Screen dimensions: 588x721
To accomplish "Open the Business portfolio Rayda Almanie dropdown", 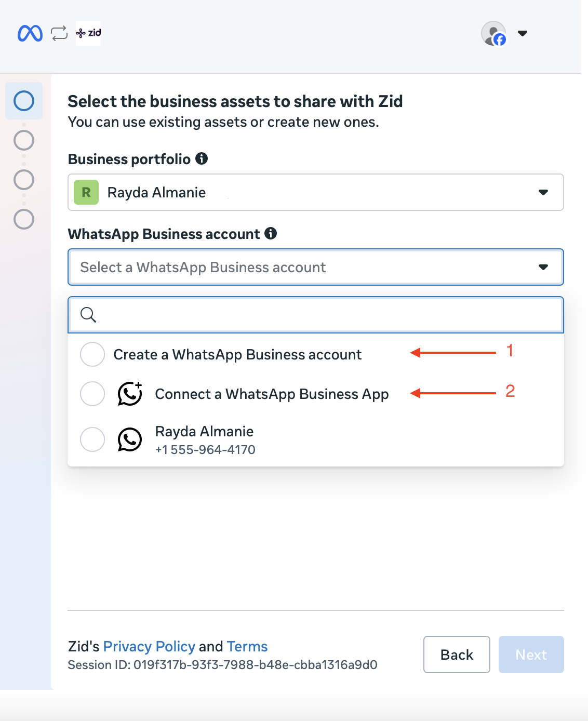I will coord(316,192).
